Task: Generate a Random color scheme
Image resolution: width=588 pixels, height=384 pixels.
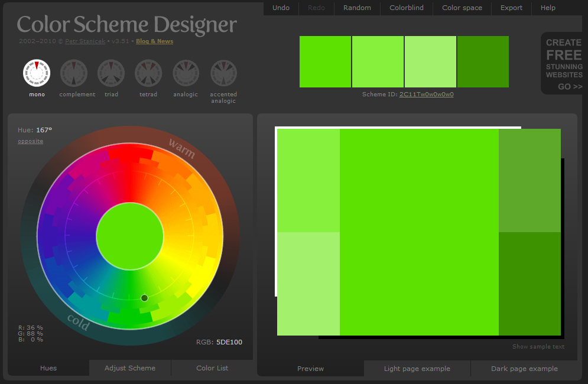Action: coord(357,8)
